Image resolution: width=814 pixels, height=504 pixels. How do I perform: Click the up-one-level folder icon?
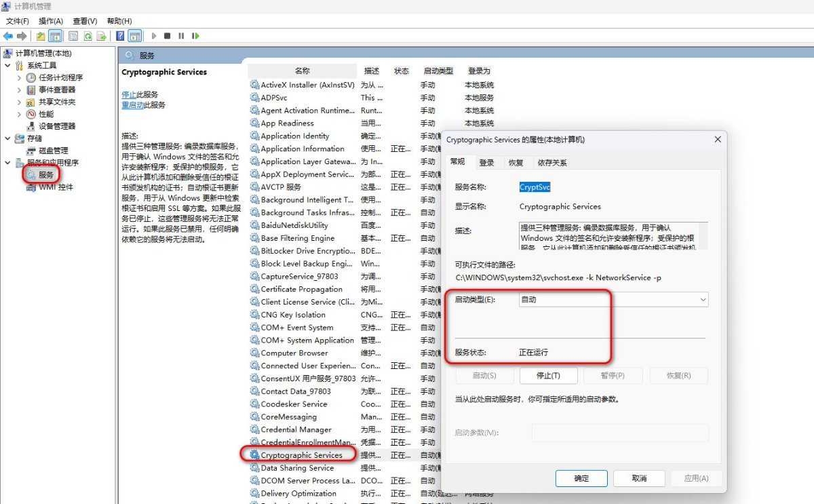point(41,36)
